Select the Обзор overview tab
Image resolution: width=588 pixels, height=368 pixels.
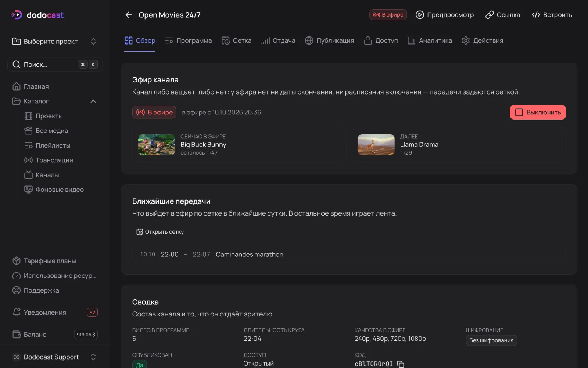point(140,40)
